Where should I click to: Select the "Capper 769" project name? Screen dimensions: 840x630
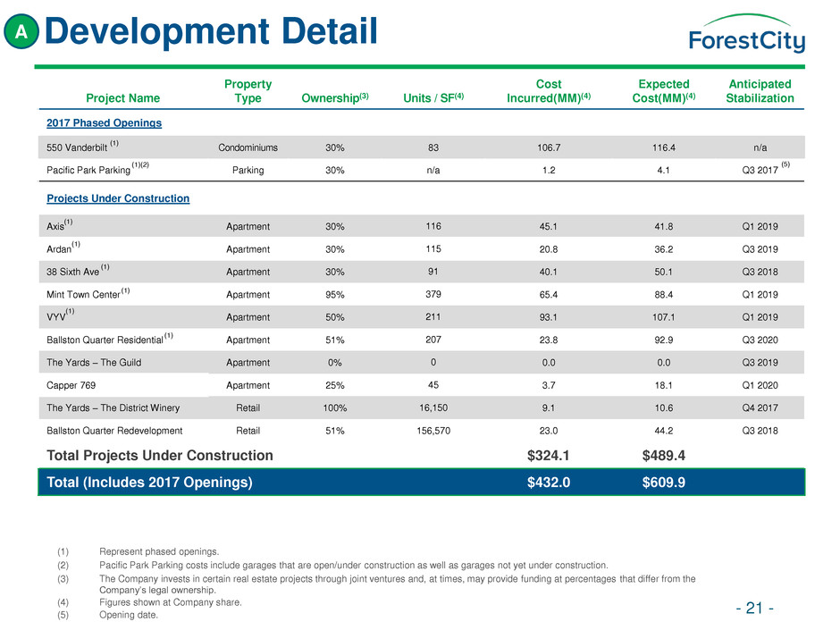[71, 385]
